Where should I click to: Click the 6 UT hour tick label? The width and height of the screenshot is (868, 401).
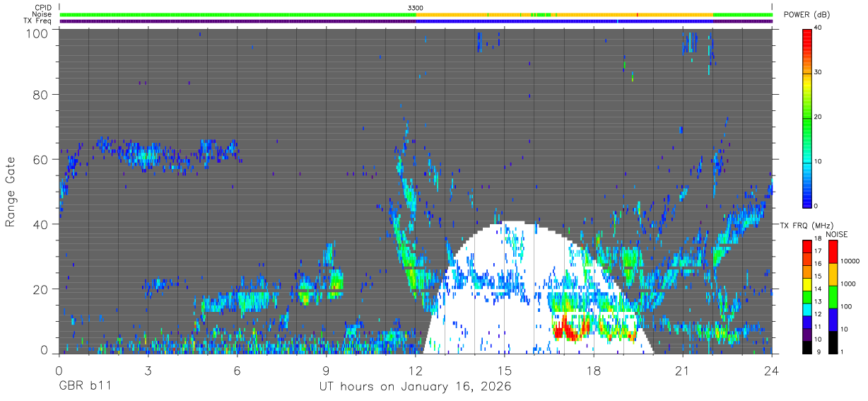237,371
